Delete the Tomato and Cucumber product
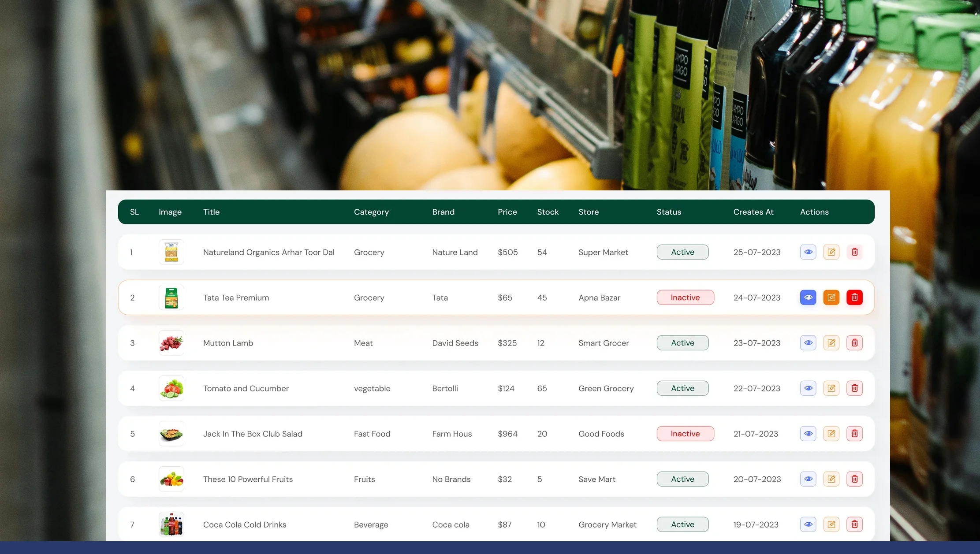 (x=854, y=388)
